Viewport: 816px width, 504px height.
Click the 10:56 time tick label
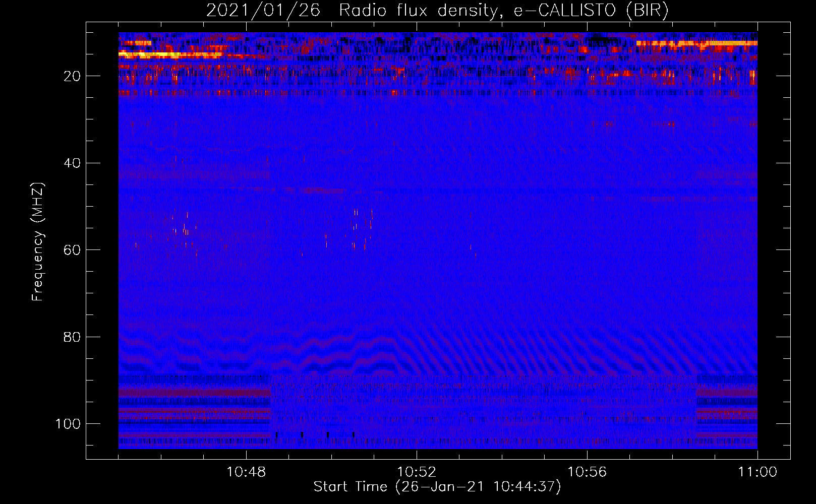[x=587, y=472]
